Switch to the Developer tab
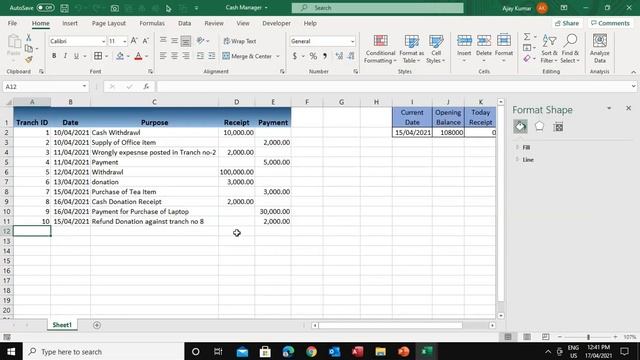Image resolution: width=640 pixels, height=360 pixels. point(276,23)
